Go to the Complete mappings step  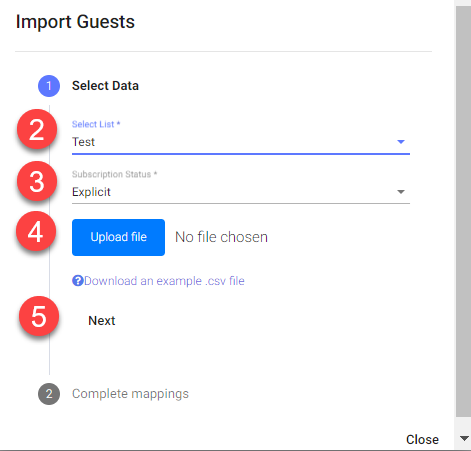point(130,394)
